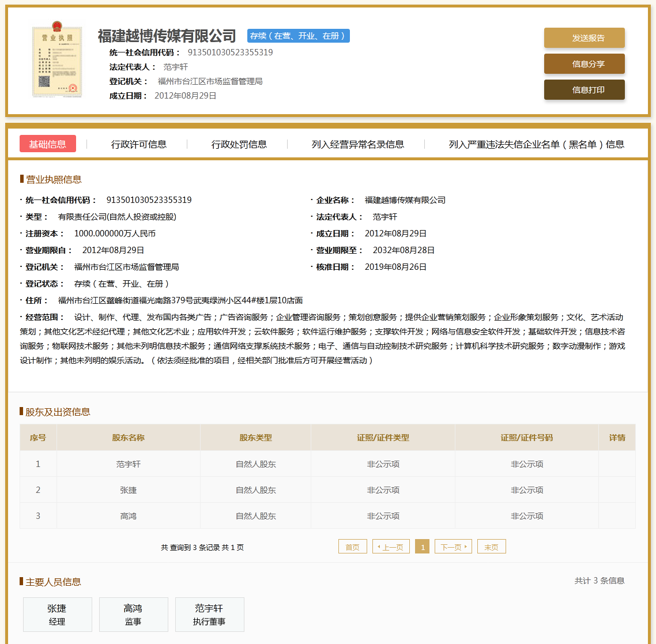The width and height of the screenshot is (656, 644).
Task: Switch to the 行政许可信息 tab
Action: (138, 144)
